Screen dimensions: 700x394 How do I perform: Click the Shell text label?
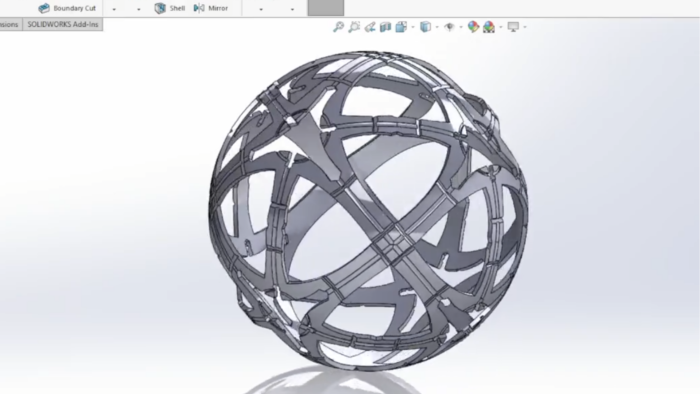click(177, 8)
